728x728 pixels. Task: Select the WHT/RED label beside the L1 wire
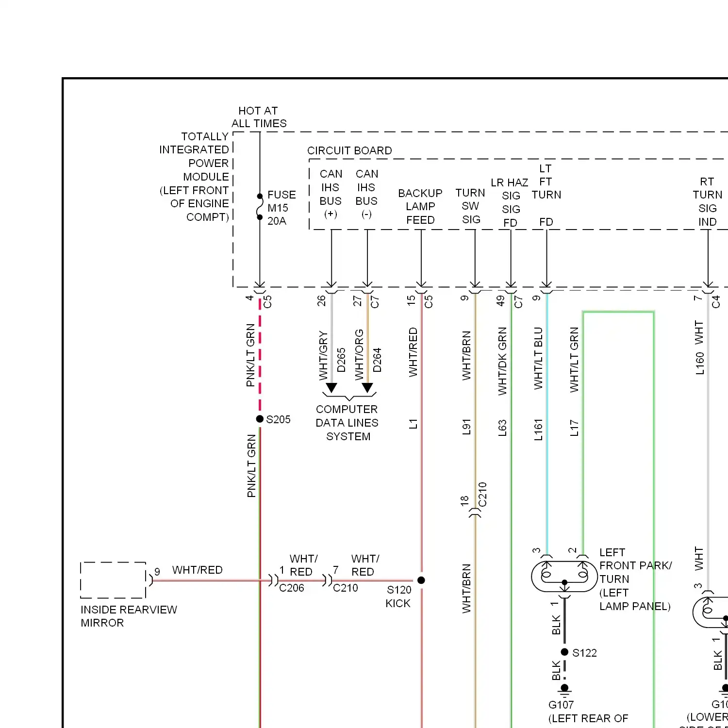click(x=413, y=352)
